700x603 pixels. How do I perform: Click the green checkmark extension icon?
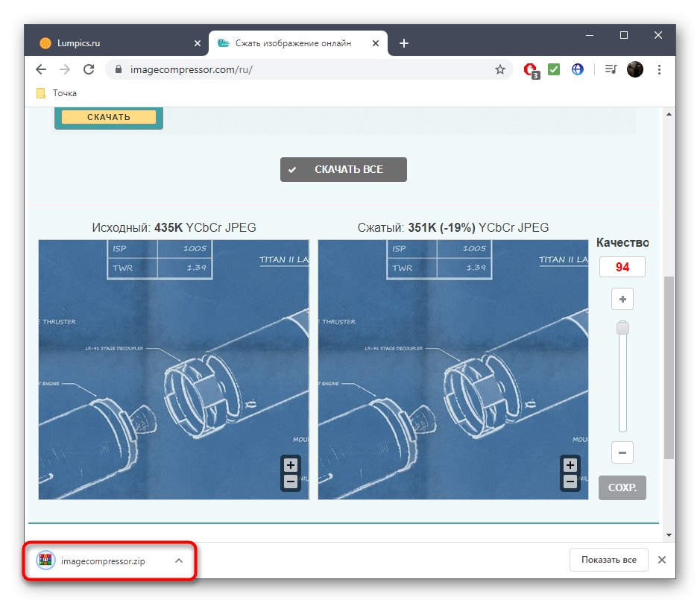[554, 69]
